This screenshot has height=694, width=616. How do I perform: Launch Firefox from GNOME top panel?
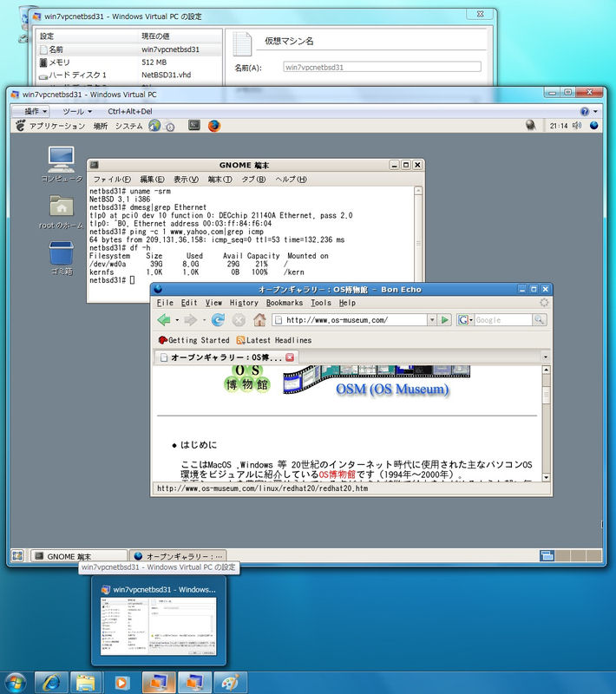click(214, 126)
